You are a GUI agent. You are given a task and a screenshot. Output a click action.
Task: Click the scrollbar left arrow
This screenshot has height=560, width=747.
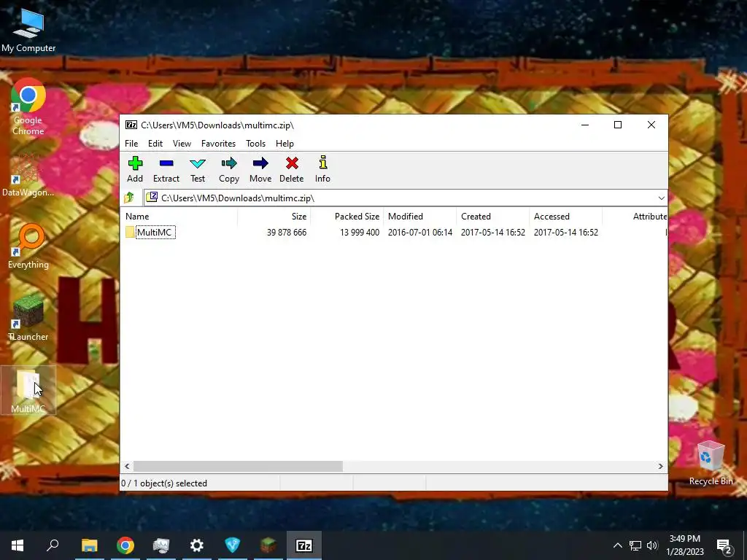click(x=127, y=466)
